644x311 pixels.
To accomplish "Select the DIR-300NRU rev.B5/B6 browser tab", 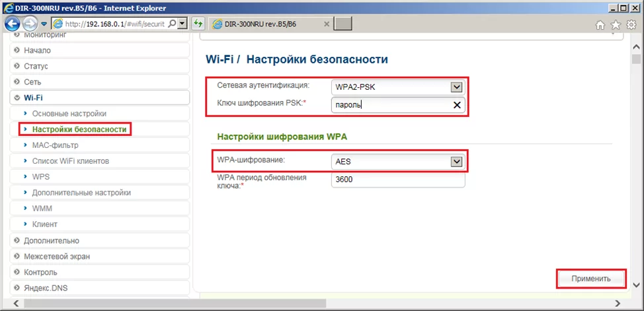I will (271, 24).
